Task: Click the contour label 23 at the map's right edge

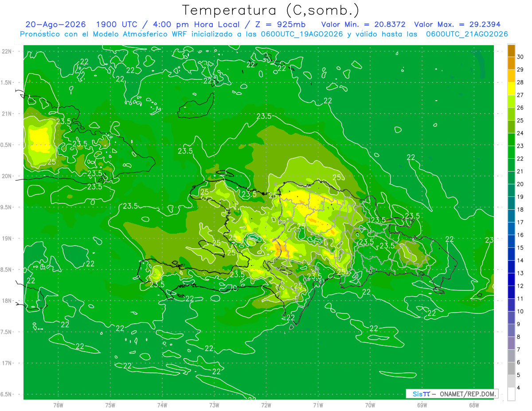Action: pyautogui.click(x=489, y=240)
